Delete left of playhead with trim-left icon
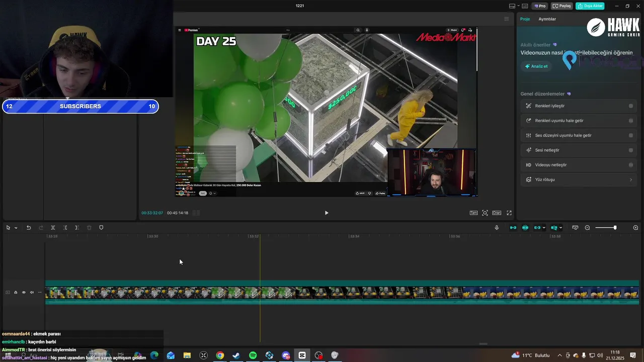This screenshot has height=362, width=644. [65, 228]
